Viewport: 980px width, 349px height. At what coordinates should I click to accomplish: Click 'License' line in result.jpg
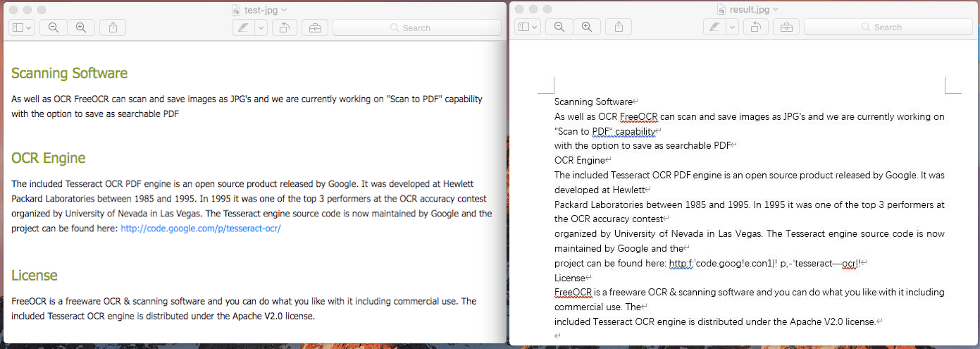coord(570,277)
